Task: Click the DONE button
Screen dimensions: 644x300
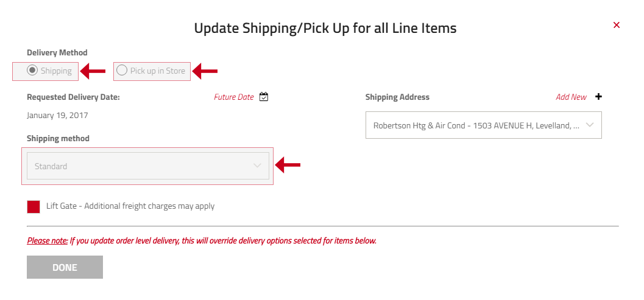Action: (x=65, y=267)
